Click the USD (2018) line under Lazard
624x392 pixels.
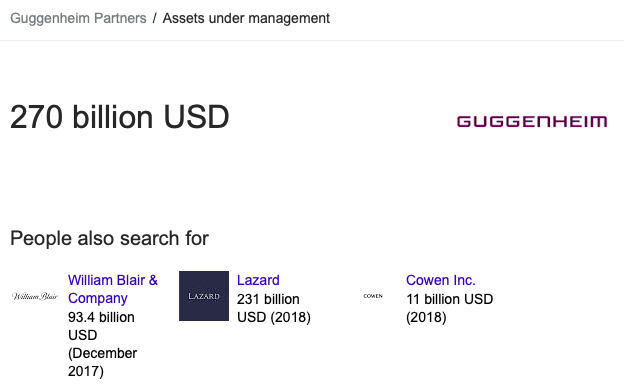[274, 317]
